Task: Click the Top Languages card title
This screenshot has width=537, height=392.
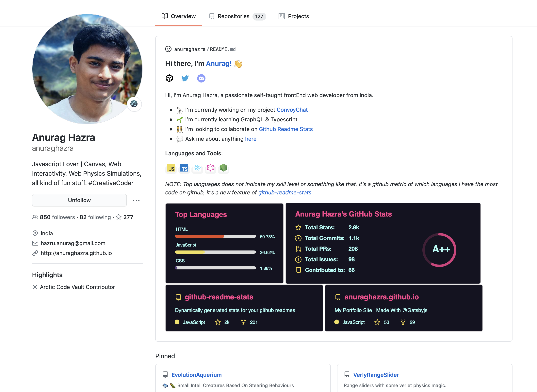Action: (201, 215)
